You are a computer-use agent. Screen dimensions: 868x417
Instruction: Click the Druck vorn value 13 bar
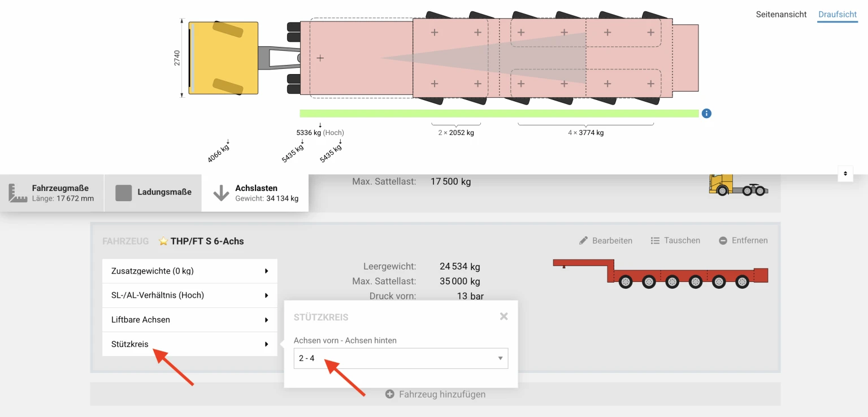point(470,296)
